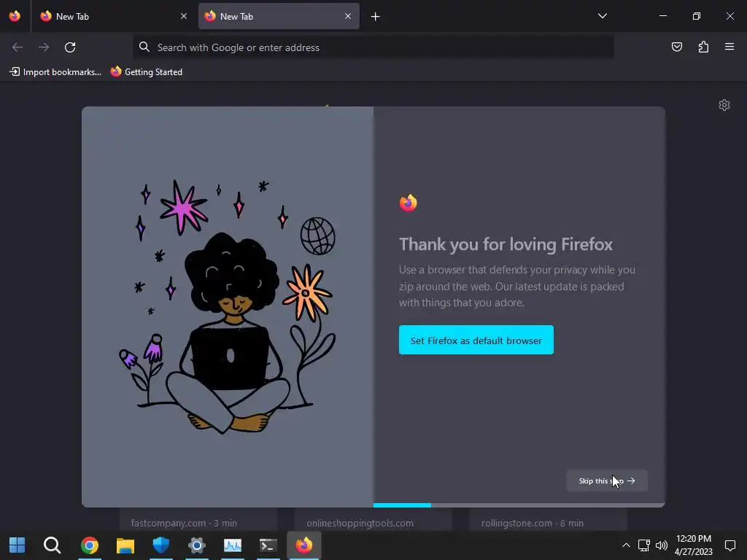747x560 pixels.
Task: Open the Extensions puzzle icon
Action: click(x=703, y=47)
